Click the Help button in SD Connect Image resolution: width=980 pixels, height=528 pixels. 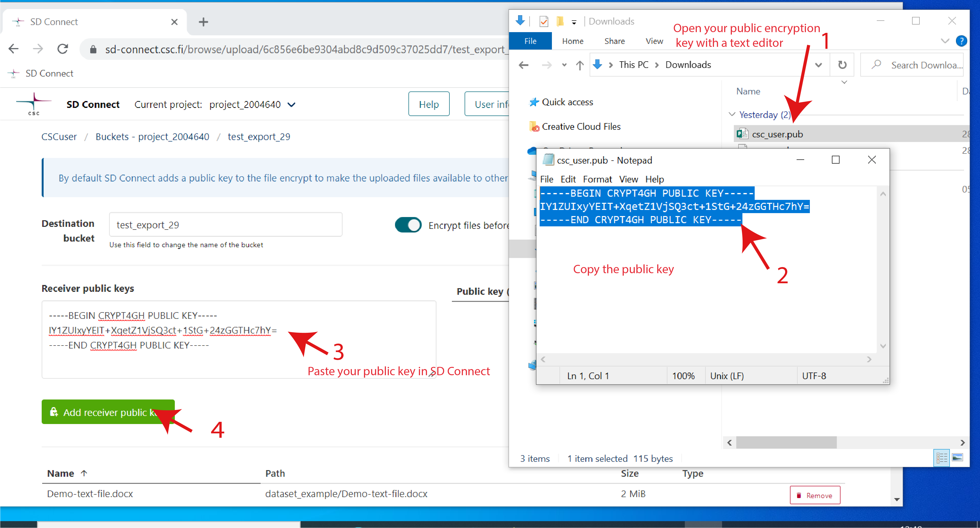click(429, 104)
